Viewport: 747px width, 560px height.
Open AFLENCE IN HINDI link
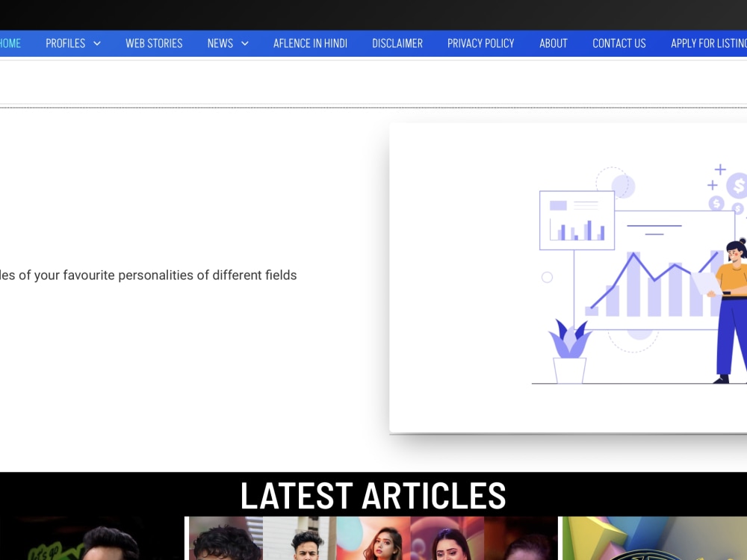(x=310, y=43)
